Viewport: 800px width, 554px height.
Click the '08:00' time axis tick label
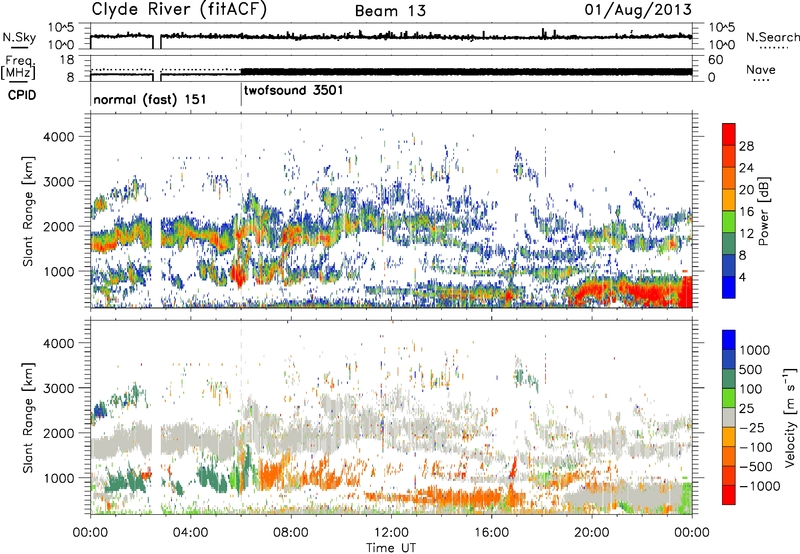click(x=291, y=533)
